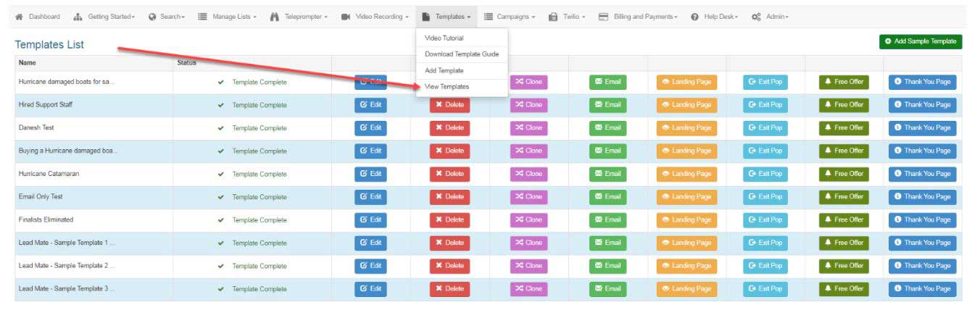Click the Billing and Payments card icon

tap(603, 17)
